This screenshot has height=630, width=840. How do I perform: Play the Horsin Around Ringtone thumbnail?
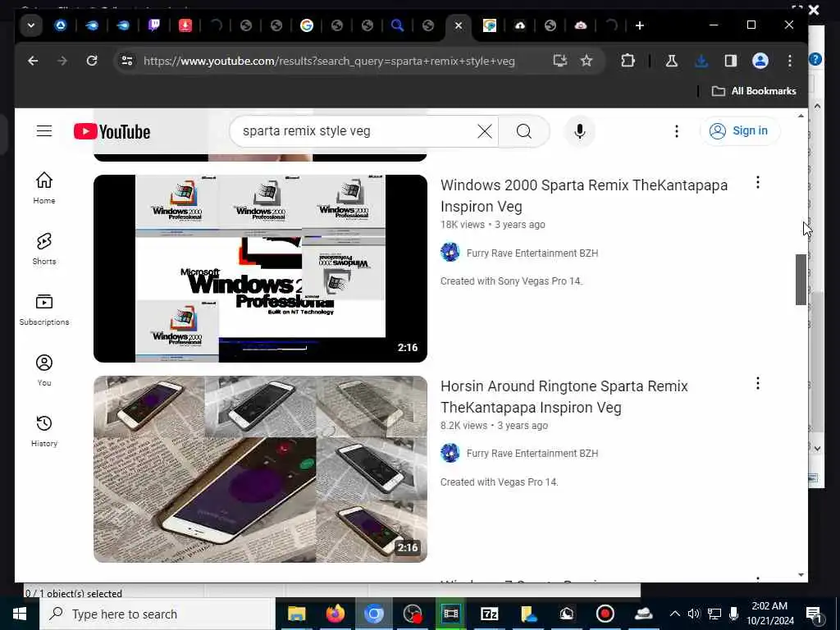click(260, 469)
